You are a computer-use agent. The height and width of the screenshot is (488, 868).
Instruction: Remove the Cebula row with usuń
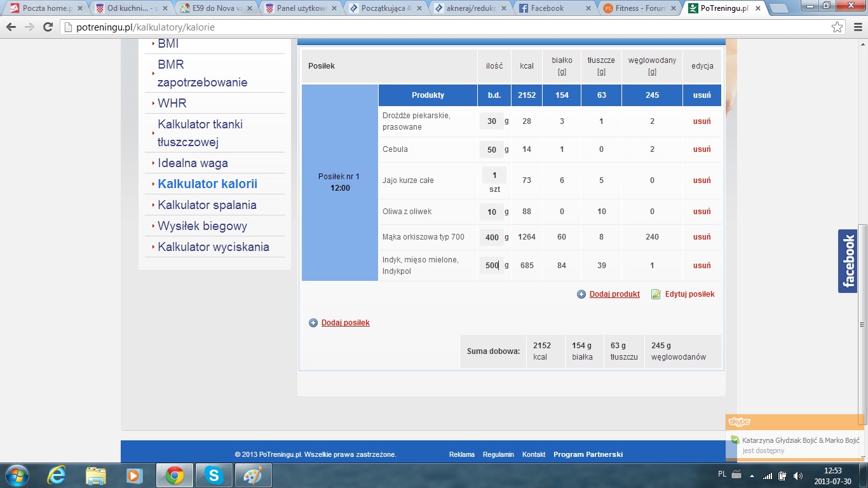coord(702,149)
